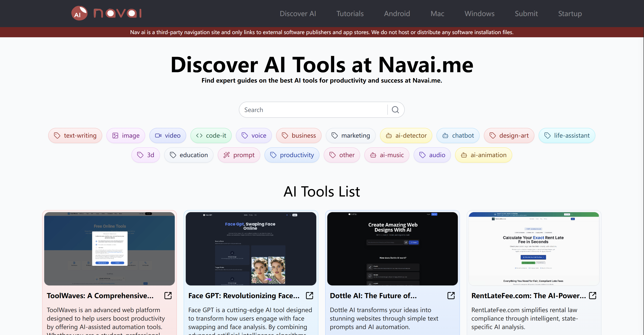The image size is (644, 335).
Task: Open the Tutorials page
Action: 350,13
